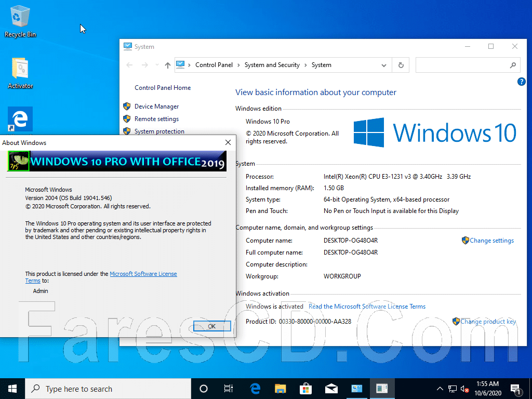
Task: Expand the chevron before Control Panel breadcrumb
Action: point(189,65)
